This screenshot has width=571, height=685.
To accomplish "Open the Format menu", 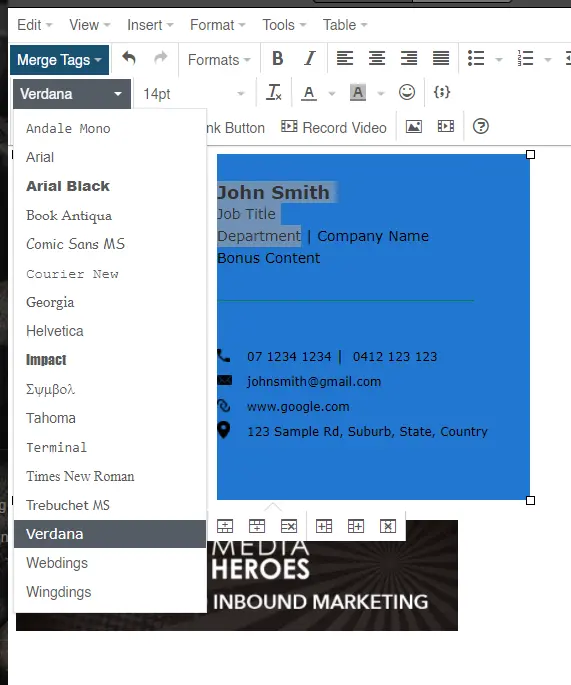I will coord(218,25).
